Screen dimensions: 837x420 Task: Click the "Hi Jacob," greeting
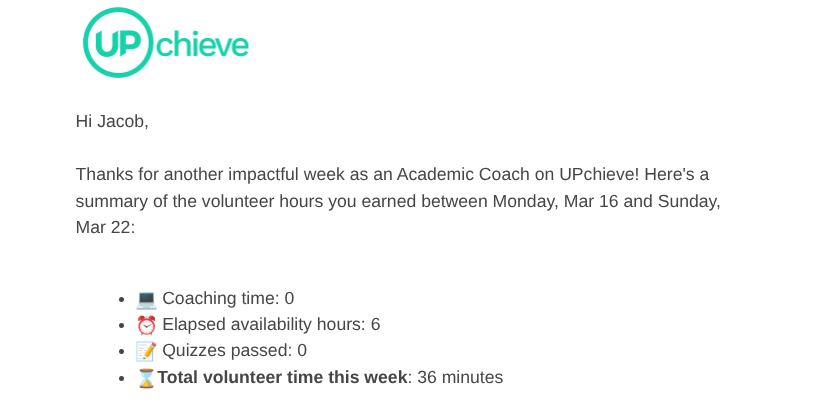(112, 121)
